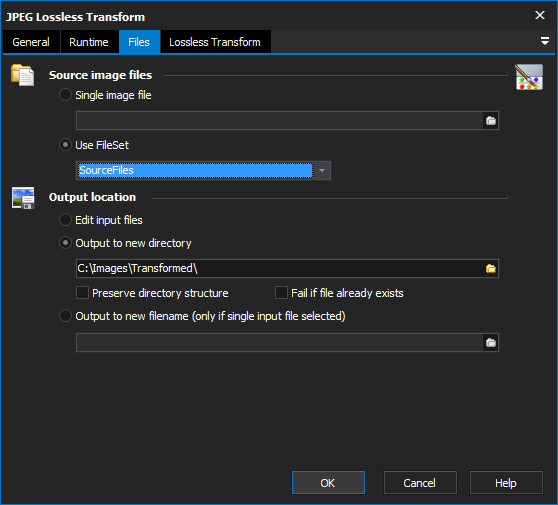Switch to the Lossless Transform tab
Viewport: 558px width, 505px height.
coord(215,42)
